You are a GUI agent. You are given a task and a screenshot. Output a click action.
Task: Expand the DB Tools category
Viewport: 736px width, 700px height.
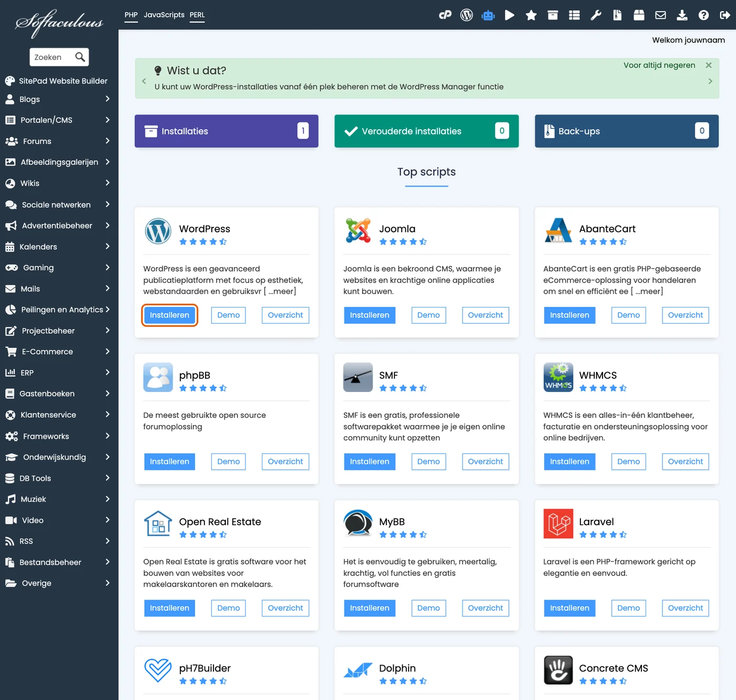click(x=59, y=478)
